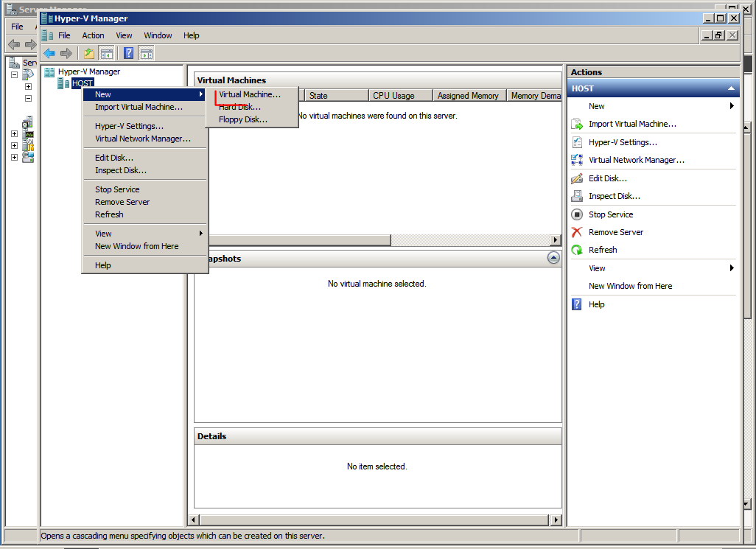
Task: Open File menu in Hyper-V Manager
Action: click(x=64, y=35)
